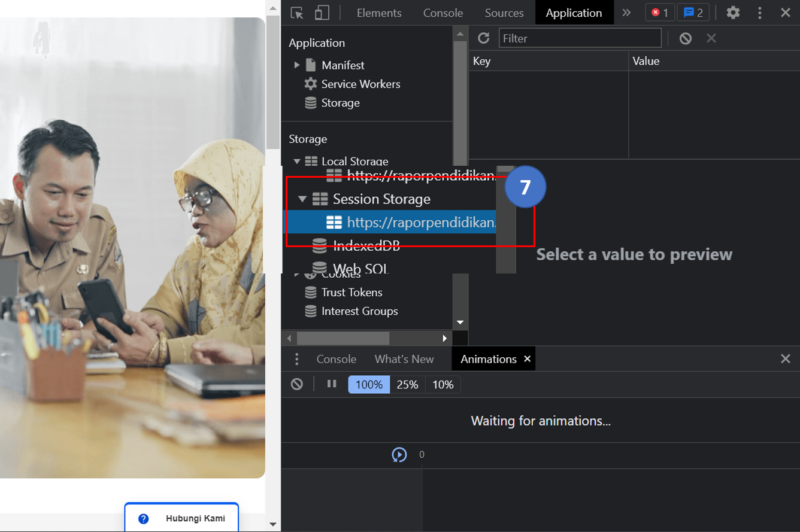Set animation speed to 25%
Screen dimensions: 800x532
[x=407, y=385]
